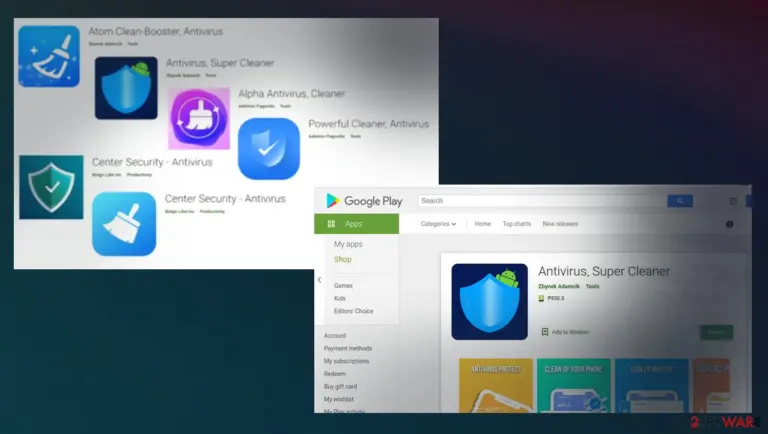The width and height of the screenshot is (768, 434).
Task: Click the help question mark icon
Action: click(x=729, y=224)
